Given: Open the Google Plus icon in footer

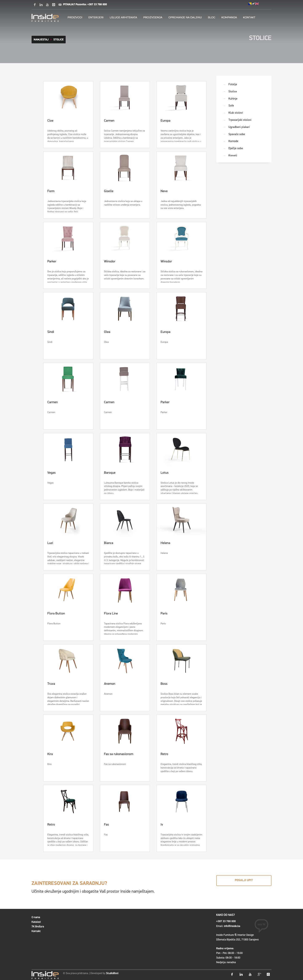Looking at the screenshot, I should point(259,974).
